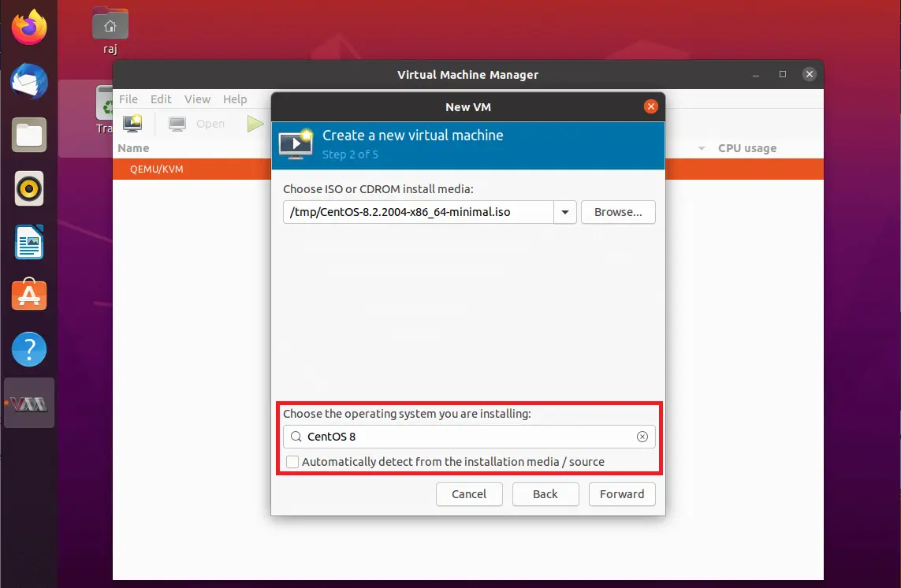
Task: Launch LibreOffice Writer from the dock
Action: point(28,242)
